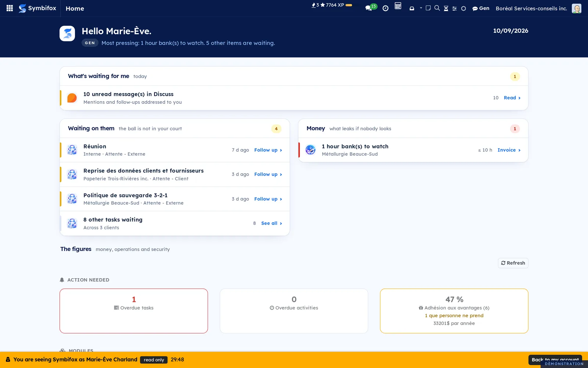Screen dimensions: 588x368
Task: Click the hour bank row icon
Action: 311,150
